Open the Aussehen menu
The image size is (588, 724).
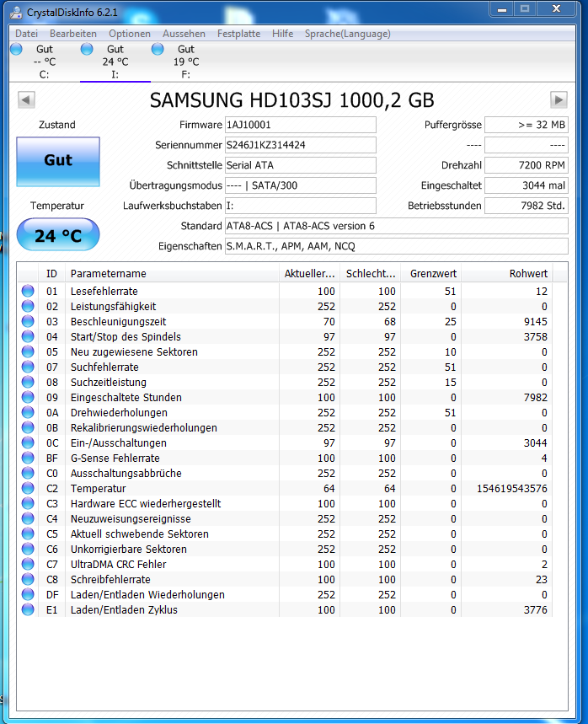click(x=184, y=34)
